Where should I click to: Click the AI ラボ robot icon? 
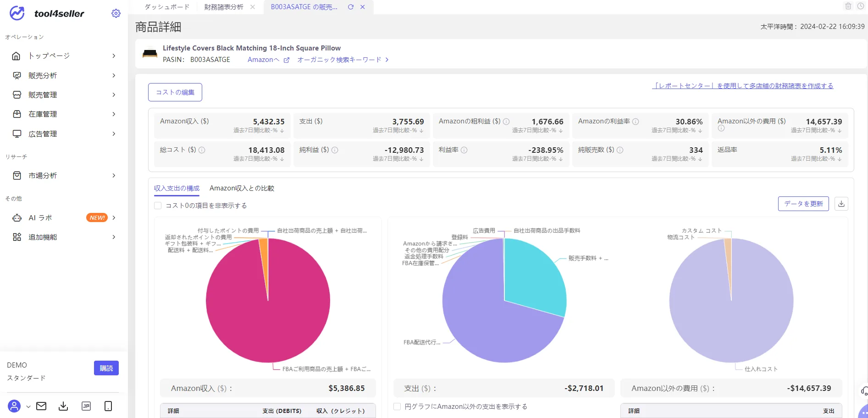tap(17, 217)
